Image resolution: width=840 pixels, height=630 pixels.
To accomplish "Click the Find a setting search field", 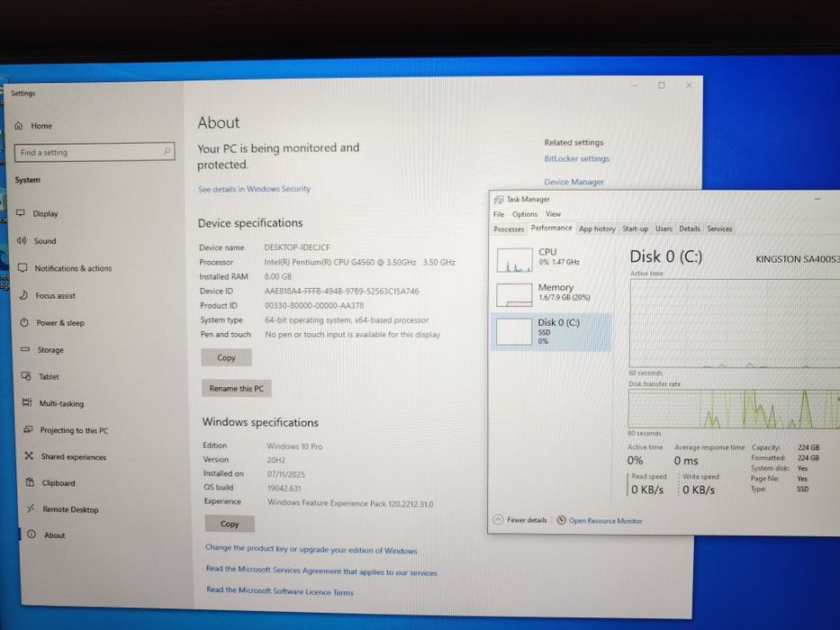I will pos(95,152).
